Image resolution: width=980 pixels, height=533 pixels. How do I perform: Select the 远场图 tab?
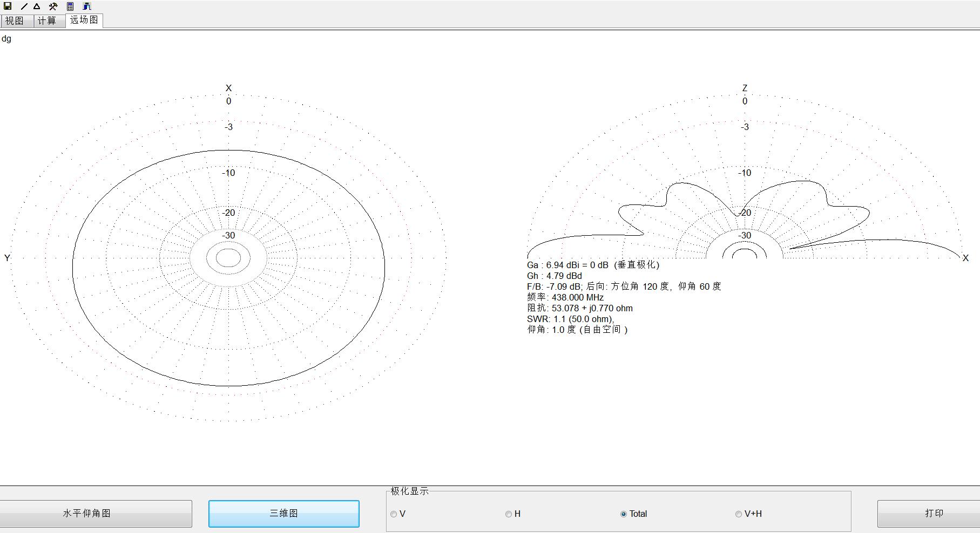pos(84,20)
